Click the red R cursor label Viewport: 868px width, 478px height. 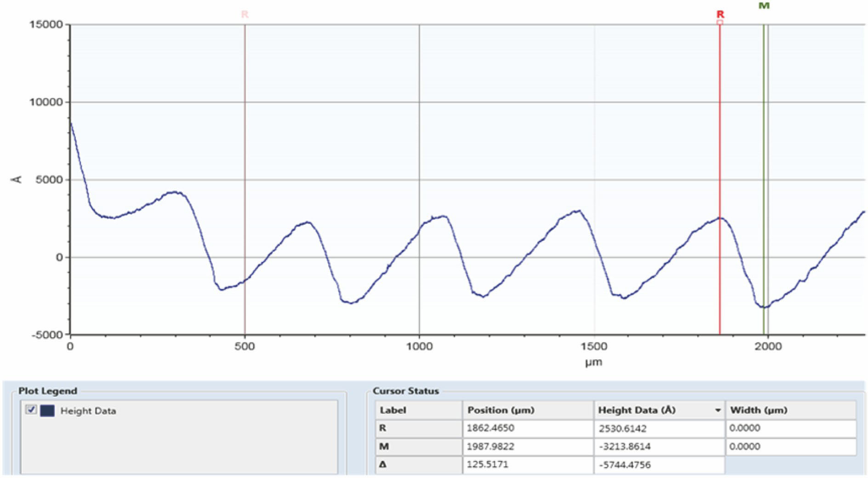click(x=720, y=14)
